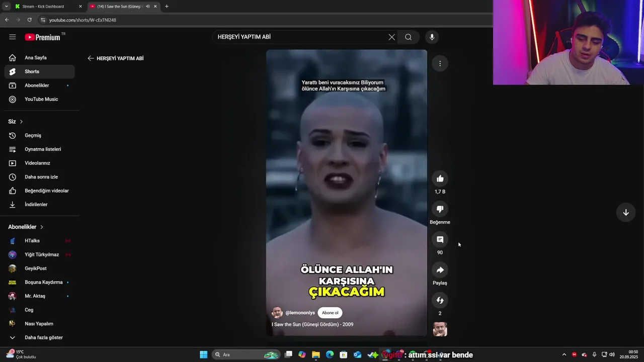
Task: Open Daha sonra izle list
Action: pyautogui.click(x=39, y=177)
